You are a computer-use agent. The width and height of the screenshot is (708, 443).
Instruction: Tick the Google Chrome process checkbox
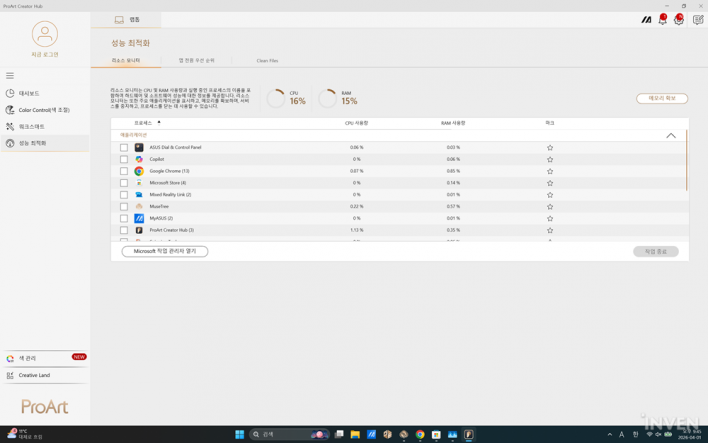[124, 171]
